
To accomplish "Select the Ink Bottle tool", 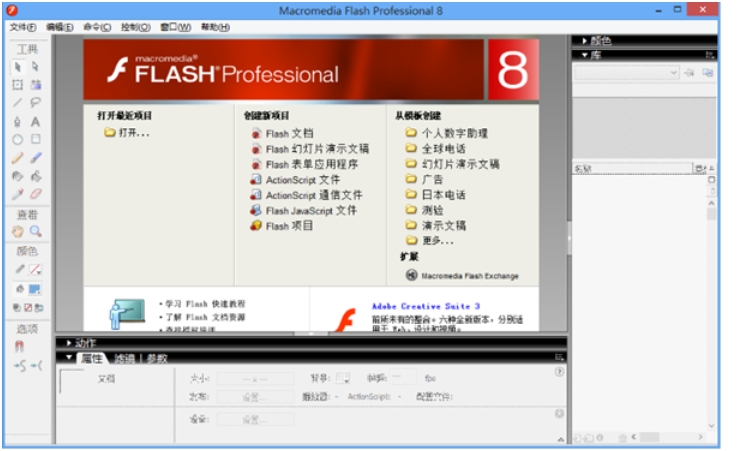I will (18, 176).
